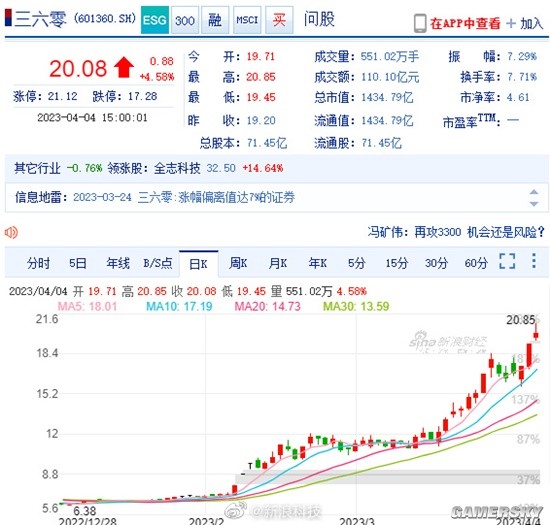Viewport: 550px width, 525px height.
Task: Click the 成交量 value 551.02万手
Action: tap(390, 56)
